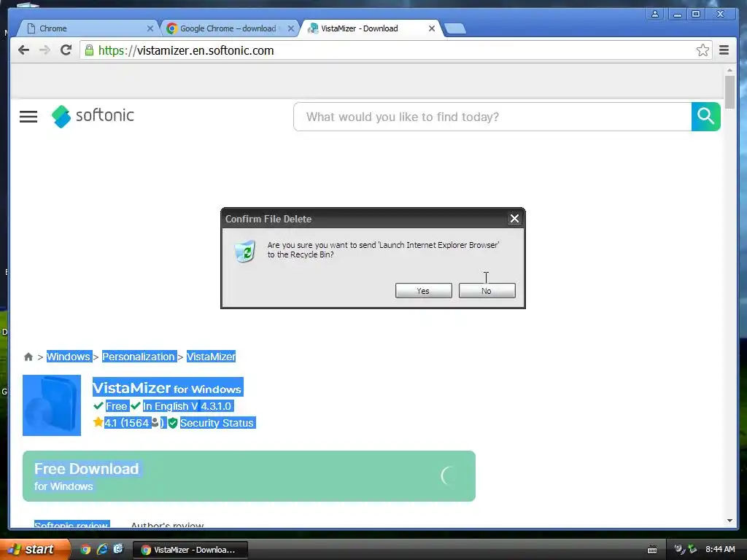Image resolution: width=747 pixels, height=560 pixels.
Task: Open Chrome from the quick launch bar
Action: [x=85, y=550]
